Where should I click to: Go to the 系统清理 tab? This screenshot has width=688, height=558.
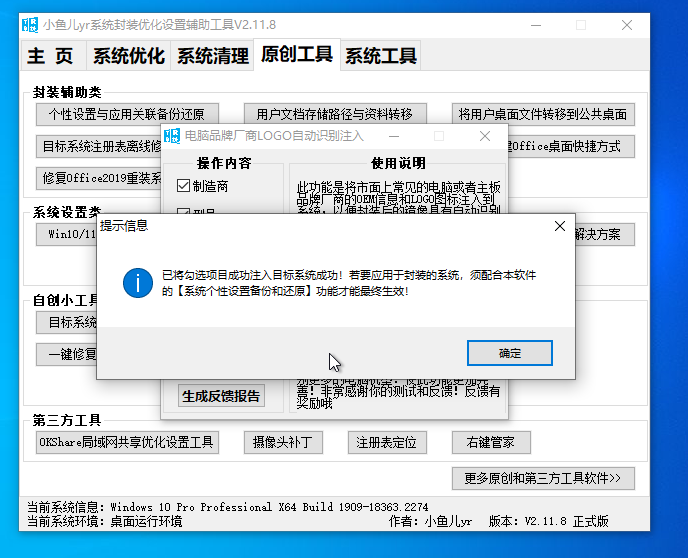212,56
